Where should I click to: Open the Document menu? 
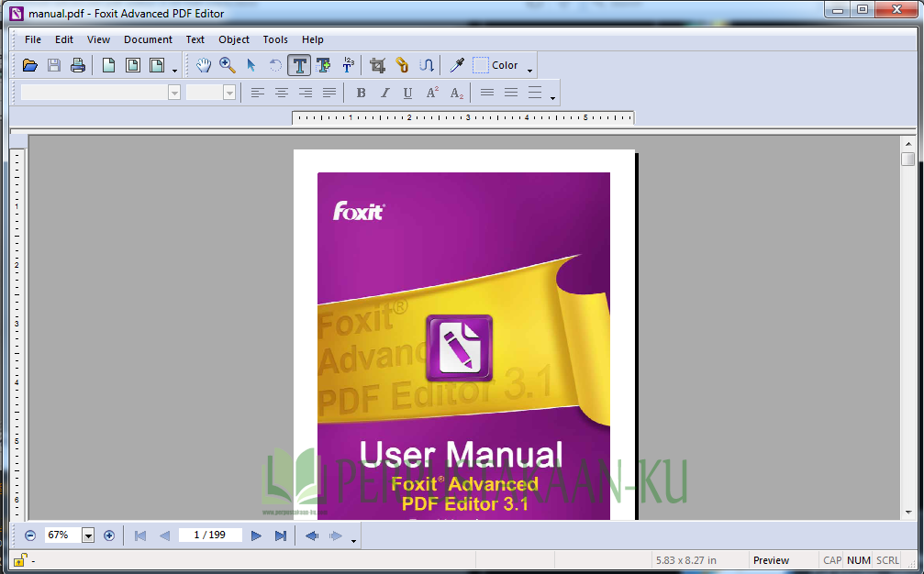click(148, 39)
